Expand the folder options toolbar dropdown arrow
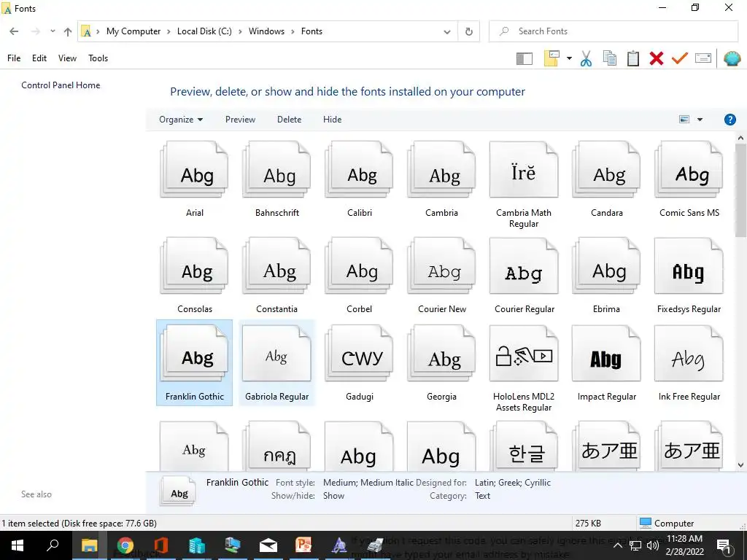 569,58
